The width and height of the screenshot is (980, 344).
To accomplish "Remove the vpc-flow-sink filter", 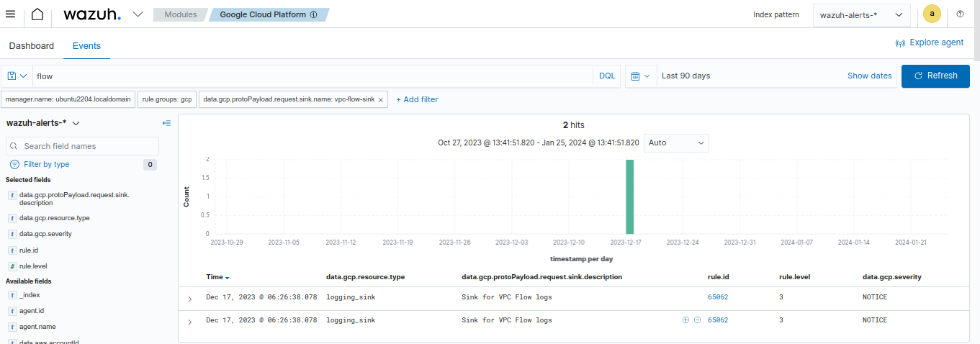I will point(381,99).
